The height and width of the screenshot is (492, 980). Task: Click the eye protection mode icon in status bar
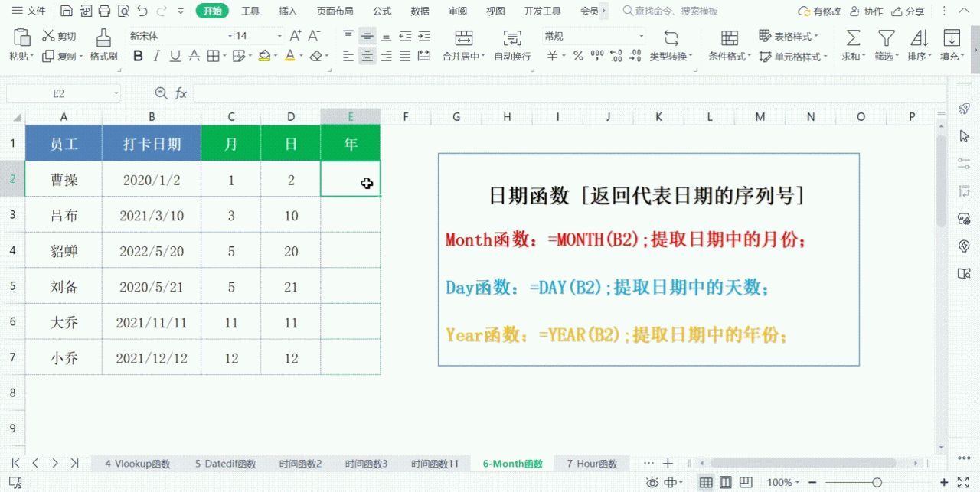(x=652, y=483)
